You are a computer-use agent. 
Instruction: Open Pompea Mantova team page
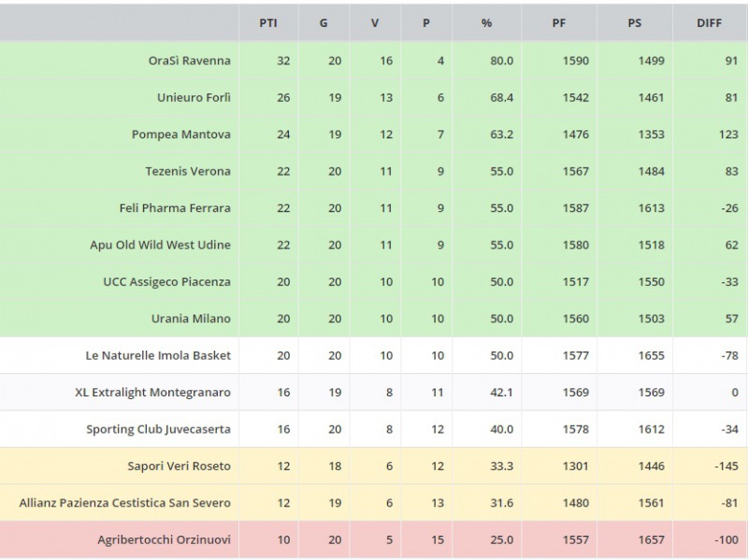click(180, 135)
